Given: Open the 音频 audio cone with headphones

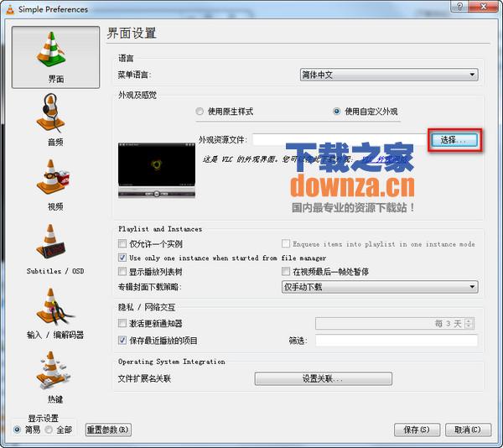Looking at the screenshot, I should [51, 113].
